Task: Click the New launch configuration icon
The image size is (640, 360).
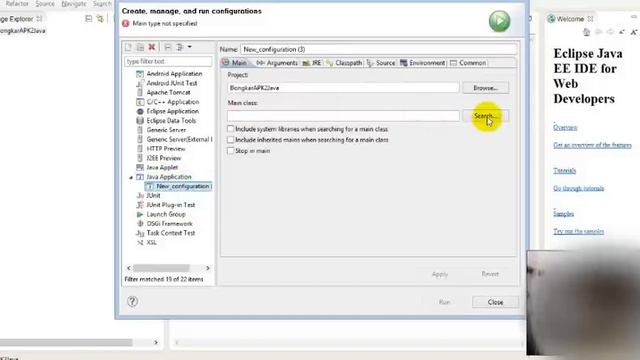Action: coord(128,47)
